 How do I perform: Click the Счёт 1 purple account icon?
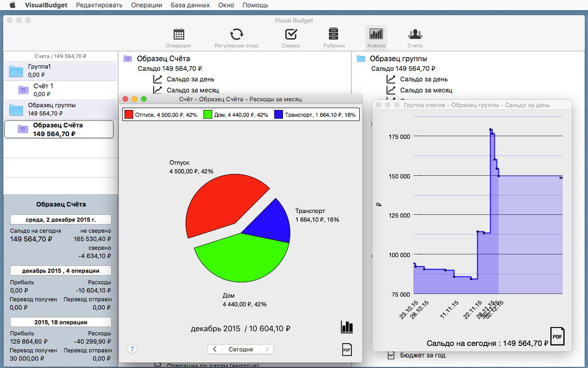[x=23, y=90]
